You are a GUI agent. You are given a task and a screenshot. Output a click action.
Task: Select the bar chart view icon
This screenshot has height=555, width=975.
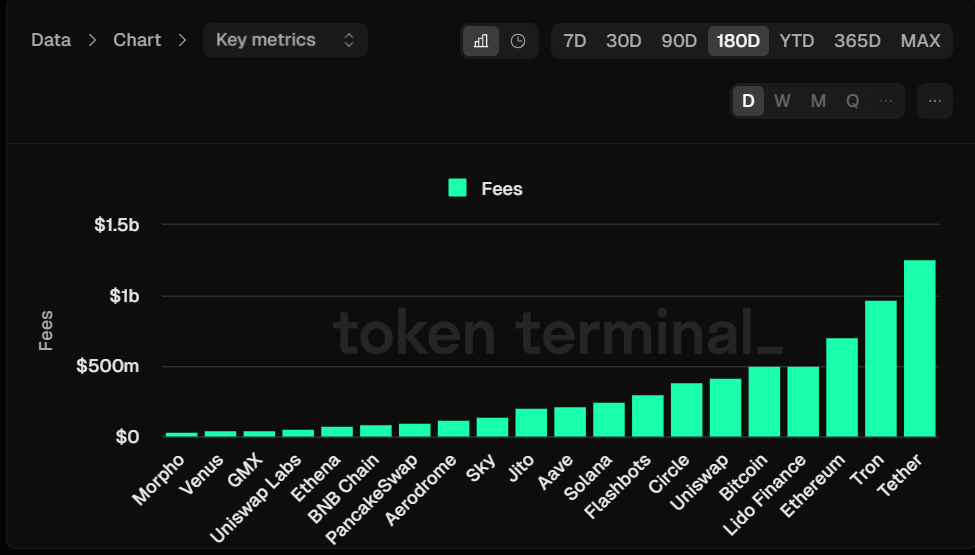pyautogui.click(x=481, y=41)
